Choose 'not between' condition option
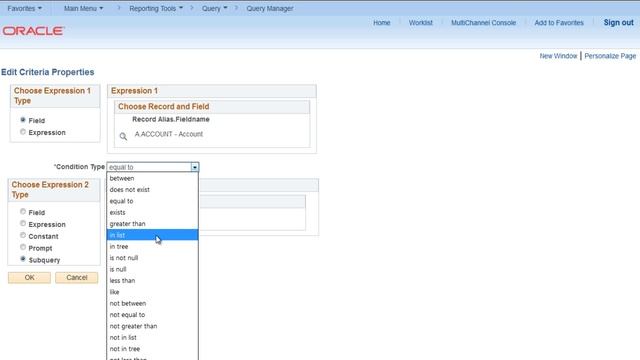 point(153,304)
